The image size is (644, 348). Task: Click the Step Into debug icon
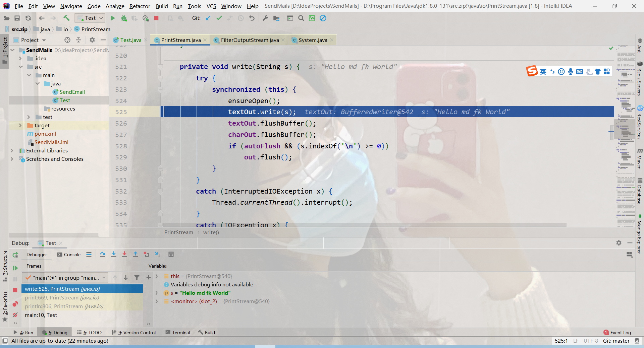[114, 255]
